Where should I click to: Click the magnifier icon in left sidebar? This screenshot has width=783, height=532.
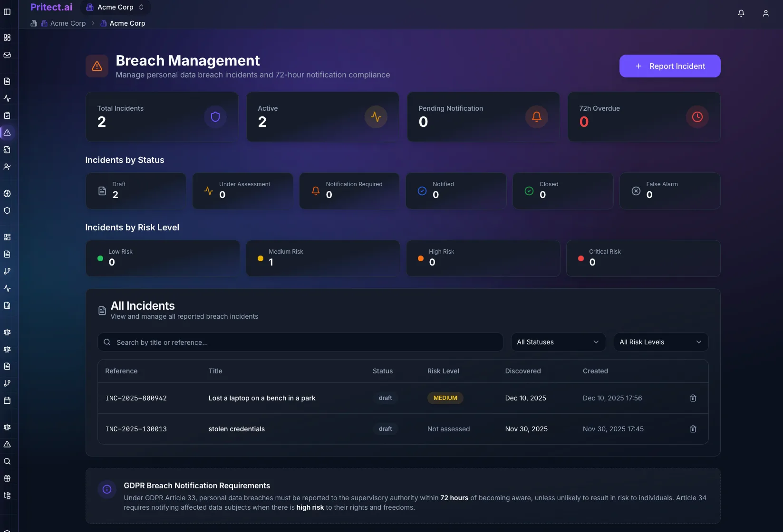point(7,461)
